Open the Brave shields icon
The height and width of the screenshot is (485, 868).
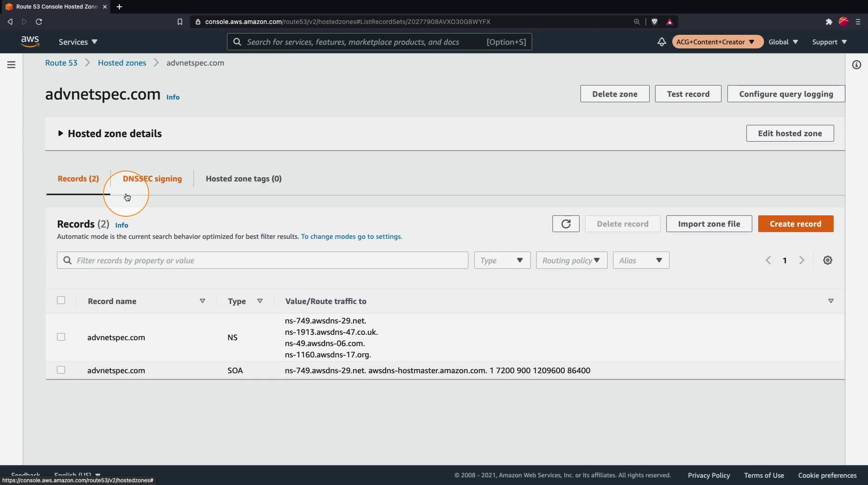pyautogui.click(x=654, y=22)
